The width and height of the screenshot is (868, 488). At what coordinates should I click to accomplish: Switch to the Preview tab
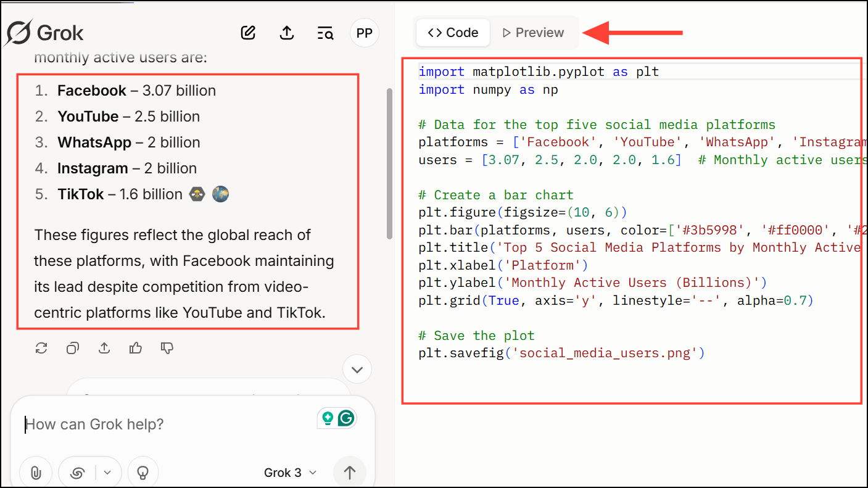point(533,32)
